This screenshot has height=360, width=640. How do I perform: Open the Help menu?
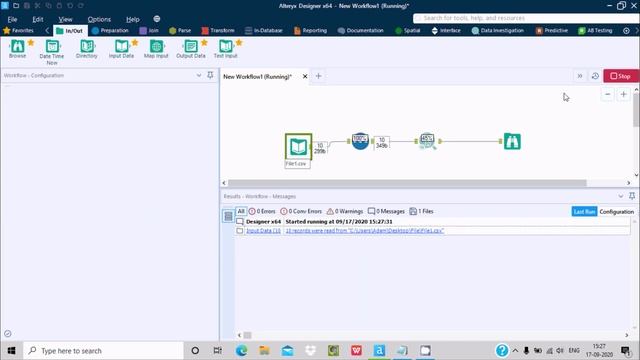point(133,19)
